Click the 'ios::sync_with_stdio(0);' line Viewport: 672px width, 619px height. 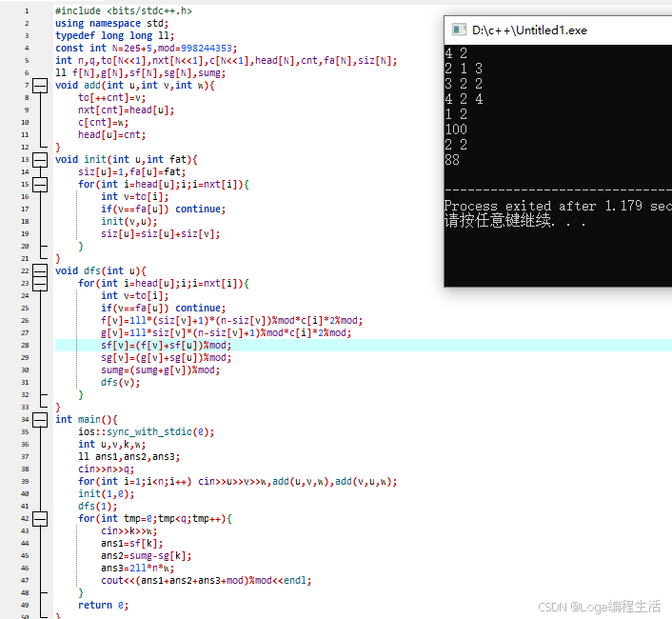coord(147,432)
